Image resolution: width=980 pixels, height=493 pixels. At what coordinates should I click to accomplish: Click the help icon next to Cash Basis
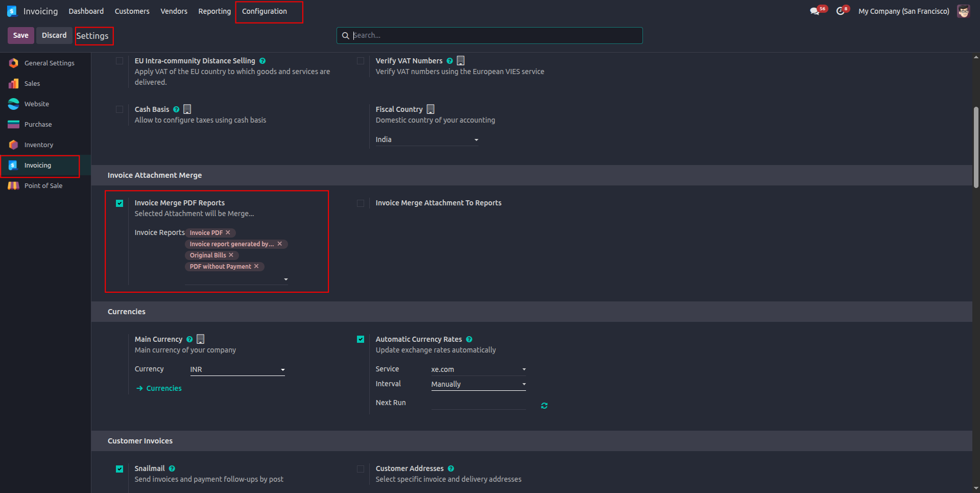pyautogui.click(x=176, y=109)
